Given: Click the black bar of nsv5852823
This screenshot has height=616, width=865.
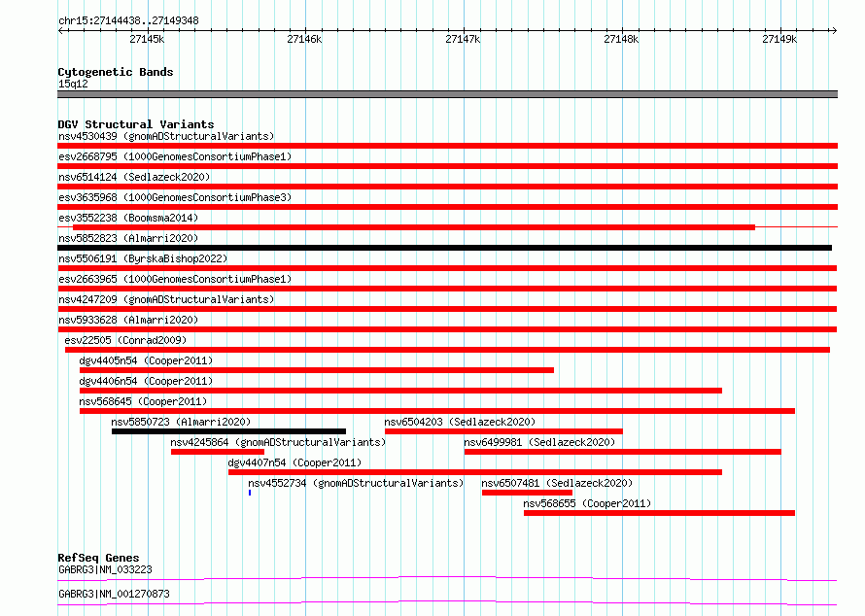Looking at the screenshot, I should pos(444,248).
